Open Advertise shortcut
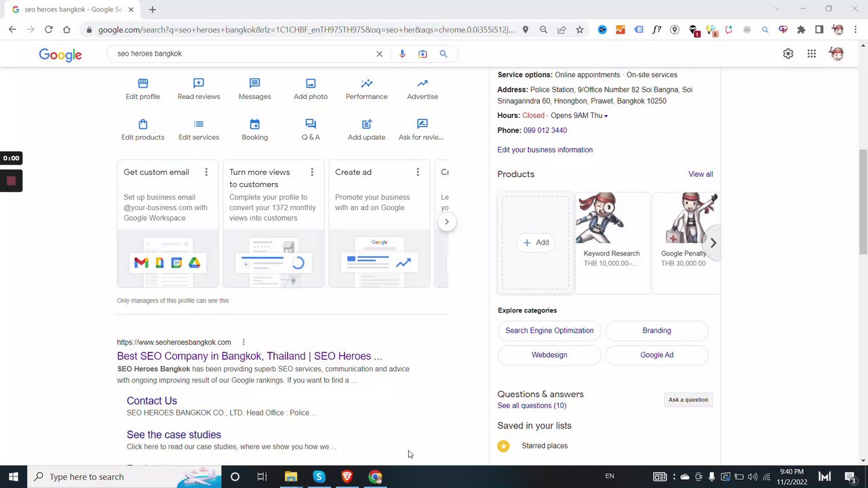 [422, 89]
